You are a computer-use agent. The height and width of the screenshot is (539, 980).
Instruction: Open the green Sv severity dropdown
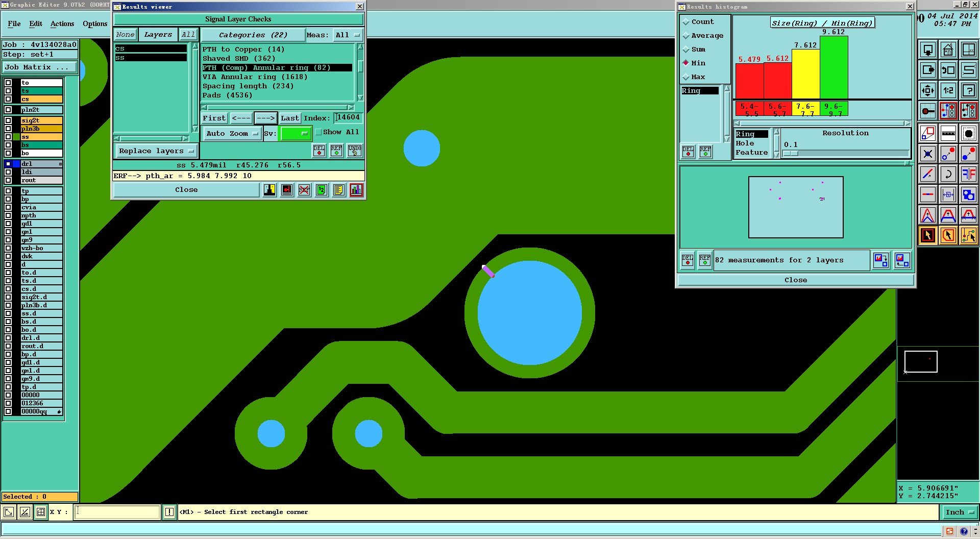pos(296,134)
